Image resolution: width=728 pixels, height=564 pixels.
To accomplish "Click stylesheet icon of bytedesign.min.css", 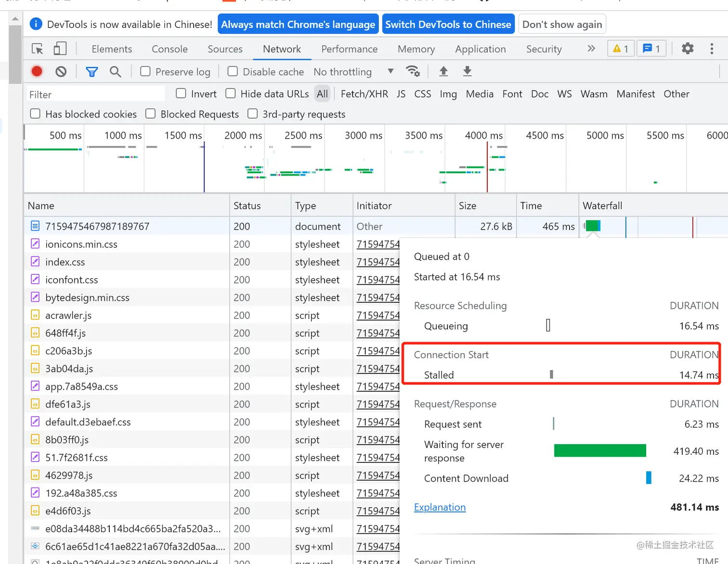I will point(35,297).
